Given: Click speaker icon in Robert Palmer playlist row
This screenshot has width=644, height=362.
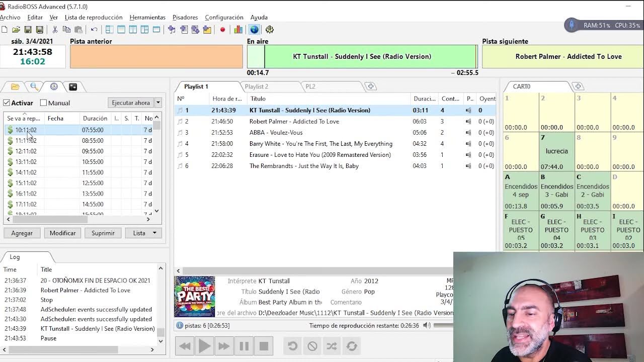Looking at the screenshot, I should (468, 122).
